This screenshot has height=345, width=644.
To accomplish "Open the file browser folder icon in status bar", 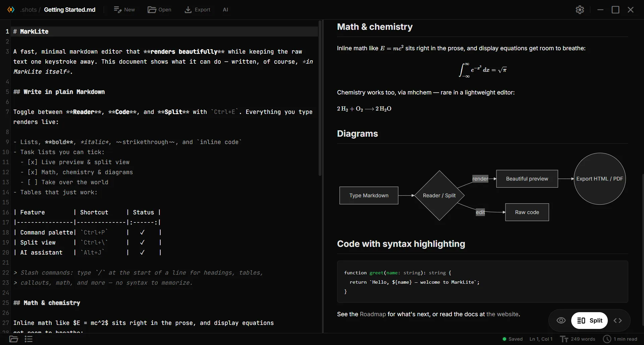I will [x=13, y=339].
